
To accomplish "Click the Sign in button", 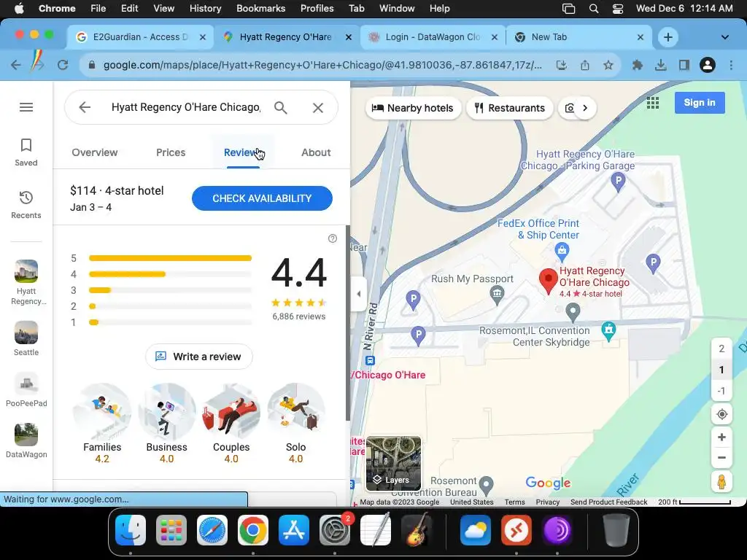I will tap(700, 102).
